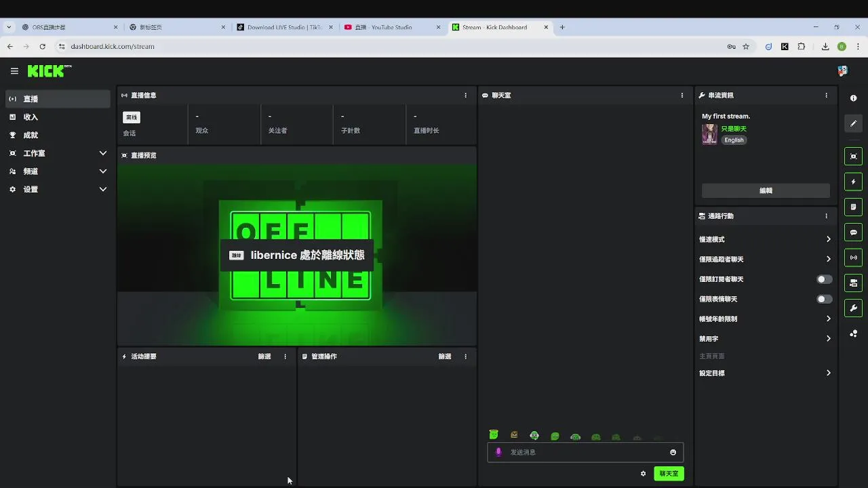Switch to the Download LIVE Studio TikTok tab
868x488 pixels.
pos(285,27)
